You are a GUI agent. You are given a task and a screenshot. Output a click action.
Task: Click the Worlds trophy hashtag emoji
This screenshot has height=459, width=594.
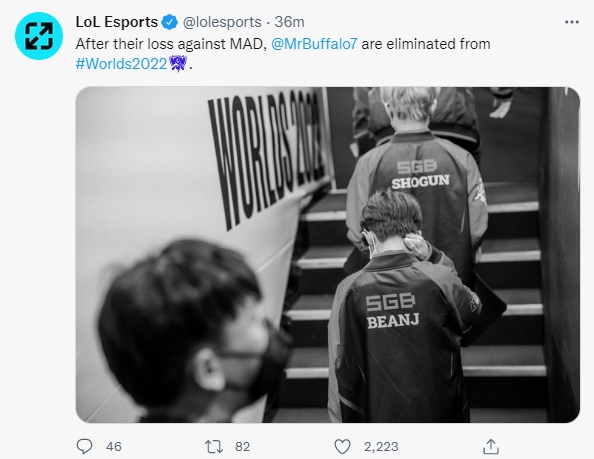click(x=178, y=63)
